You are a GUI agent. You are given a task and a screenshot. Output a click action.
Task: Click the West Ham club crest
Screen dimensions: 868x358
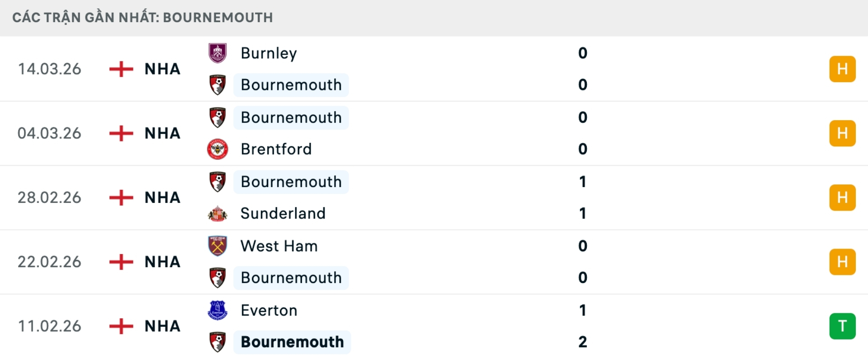tap(217, 246)
